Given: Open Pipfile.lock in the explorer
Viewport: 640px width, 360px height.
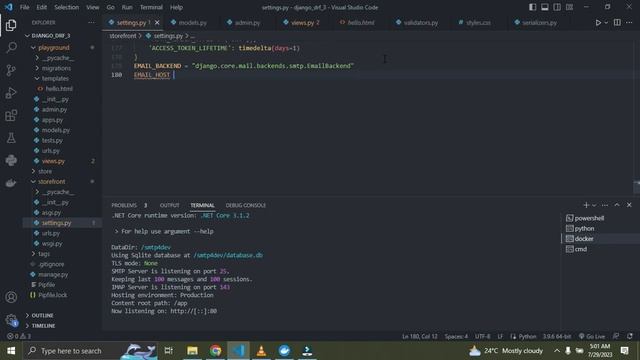Looking at the screenshot, I should (x=53, y=295).
